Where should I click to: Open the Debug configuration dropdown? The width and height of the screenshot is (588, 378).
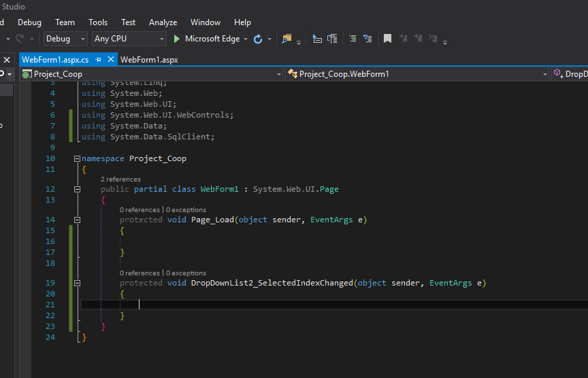[x=65, y=39]
